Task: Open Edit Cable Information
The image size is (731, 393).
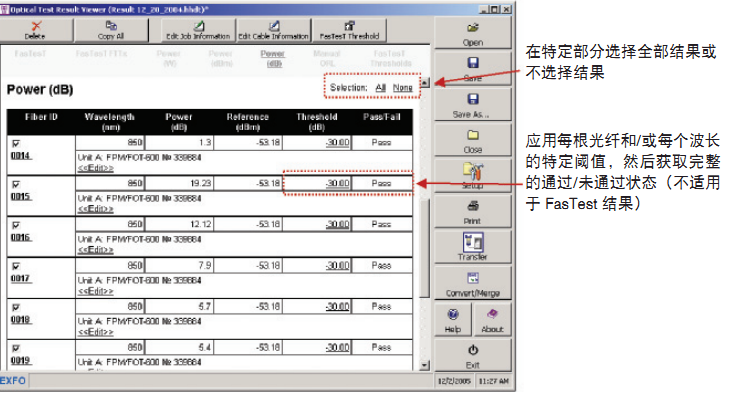Action: (x=274, y=30)
